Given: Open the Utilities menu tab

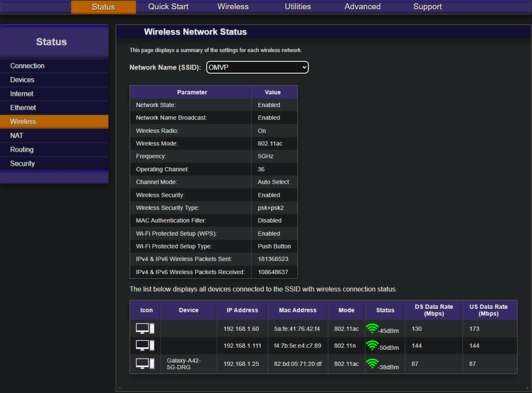Looking at the screenshot, I should [298, 7].
